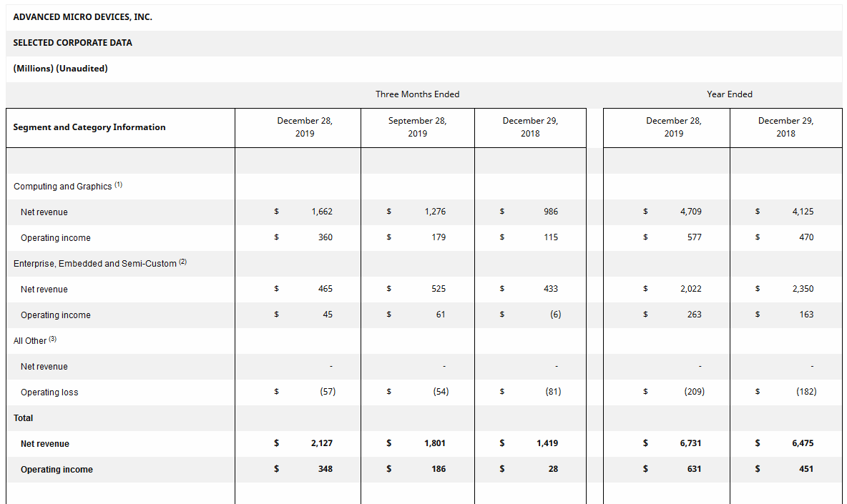847x504 pixels.
Task: Select the (54) operating loss value
Action: 441,392
